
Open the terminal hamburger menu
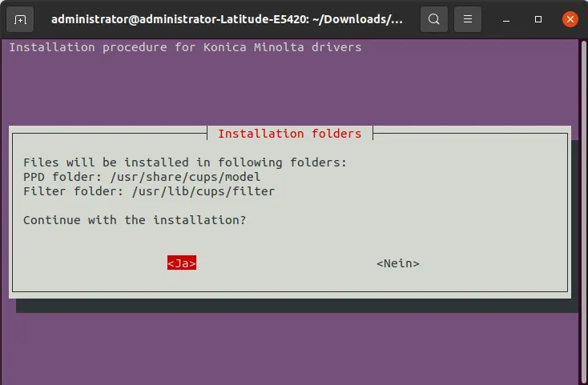pos(468,19)
